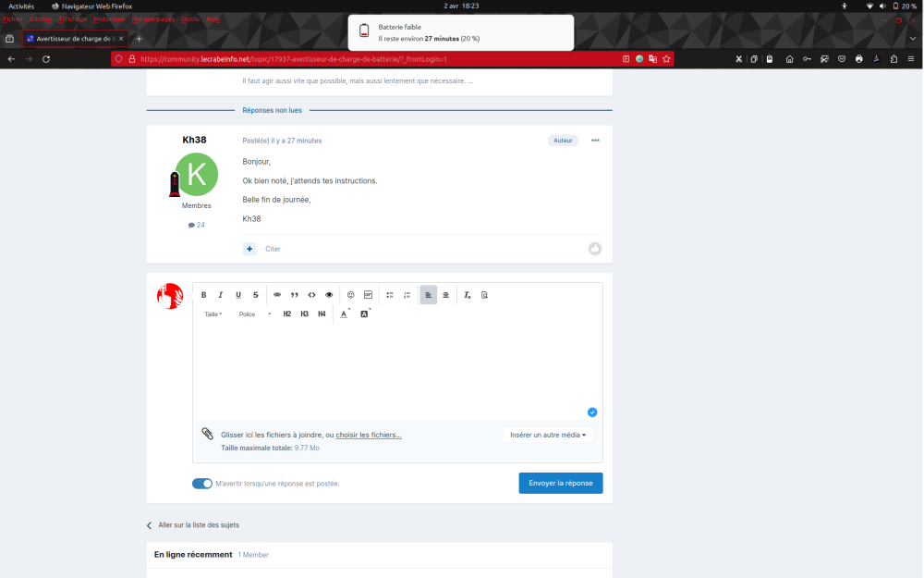Image resolution: width=924 pixels, height=578 pixels.
Task: Apply strikethrough formatting
Action: coord(255,295)
